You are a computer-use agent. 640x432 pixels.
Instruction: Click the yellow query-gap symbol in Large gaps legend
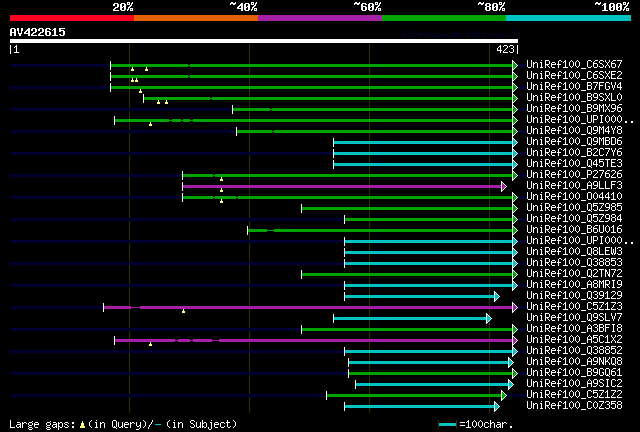[82, 425]
